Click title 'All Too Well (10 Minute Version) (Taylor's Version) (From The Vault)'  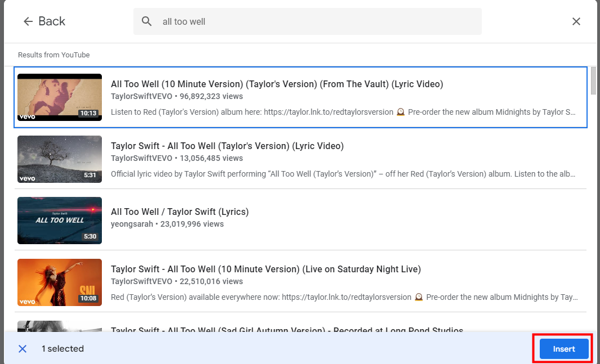coord(277,84)
